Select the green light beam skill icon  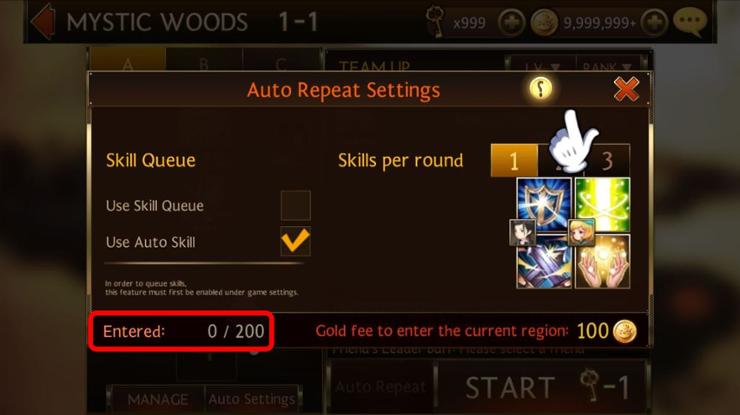click(603, 203)
